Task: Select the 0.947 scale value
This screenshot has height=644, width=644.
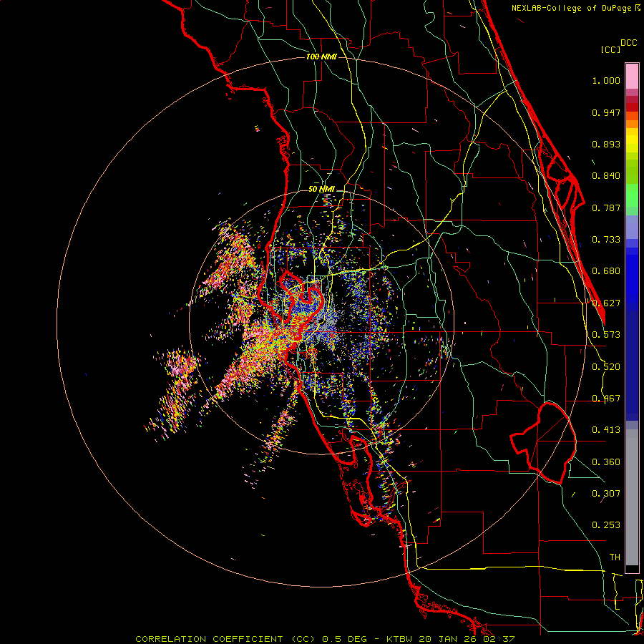Action: [x=606, y=112]
